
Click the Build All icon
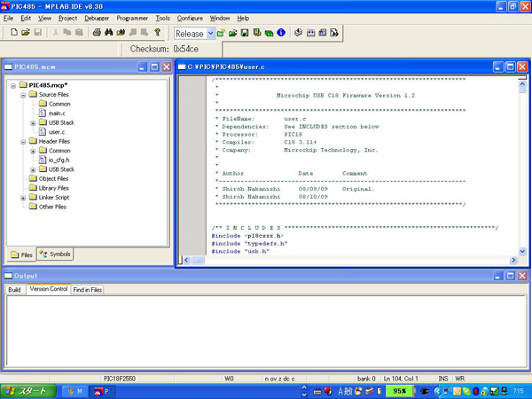(310, 33)
